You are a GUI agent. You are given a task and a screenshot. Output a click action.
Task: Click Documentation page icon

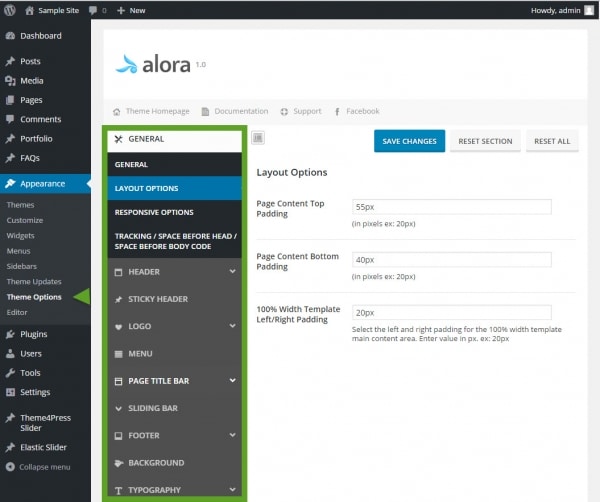pyautogui.click(x=205, y=112)
